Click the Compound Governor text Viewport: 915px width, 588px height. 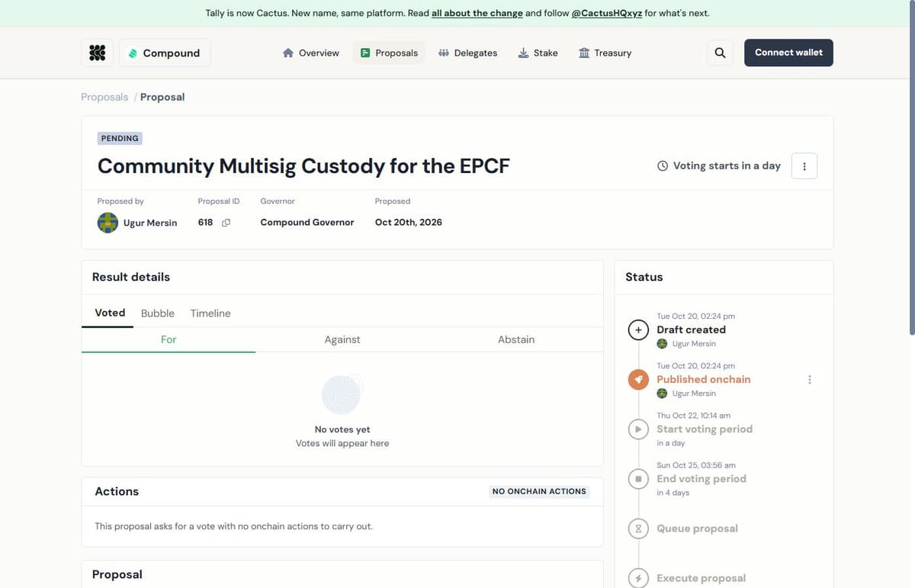307,223
